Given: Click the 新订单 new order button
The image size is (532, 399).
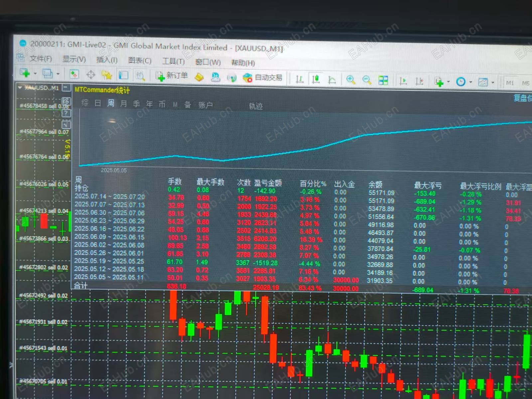Looking at the screenshot, I should coord(172,76).
